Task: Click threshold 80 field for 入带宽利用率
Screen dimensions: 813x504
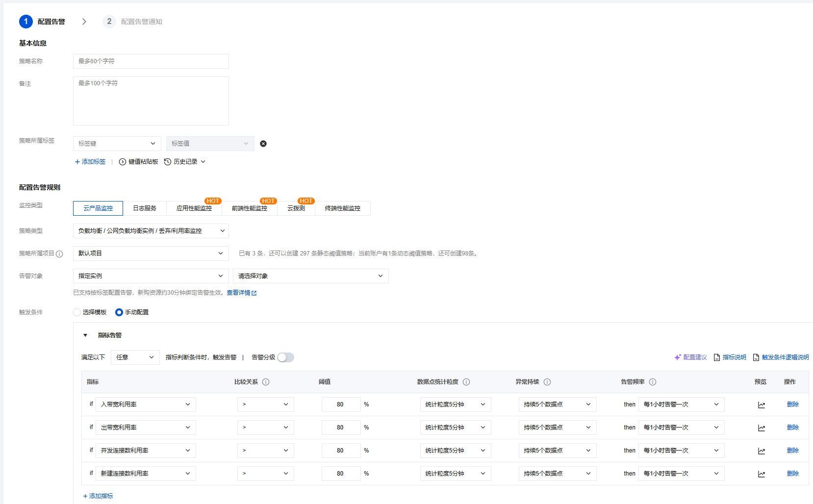Action: [x=341, y=404]
